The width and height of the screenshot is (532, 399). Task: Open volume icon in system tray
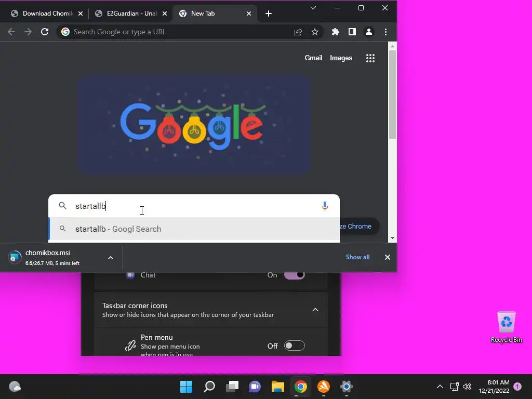(467, 387)
